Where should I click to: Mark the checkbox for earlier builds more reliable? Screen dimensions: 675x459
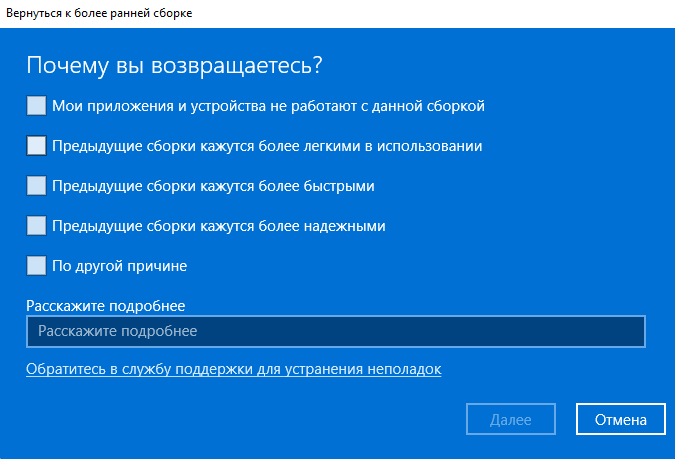(x=37, y=225)
